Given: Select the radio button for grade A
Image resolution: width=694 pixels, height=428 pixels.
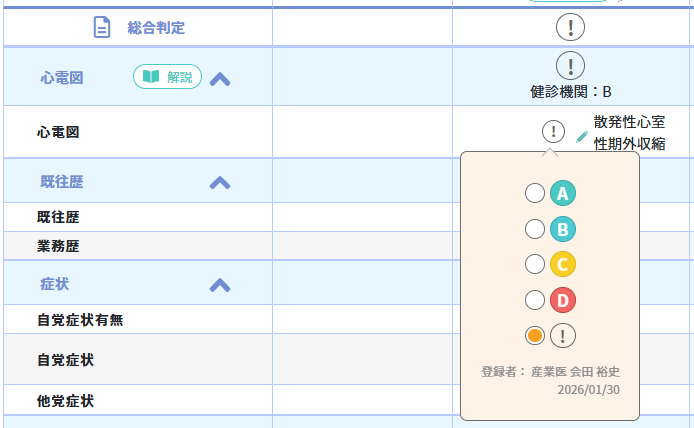Looking at the screenshot, I should tap(535, 194).
